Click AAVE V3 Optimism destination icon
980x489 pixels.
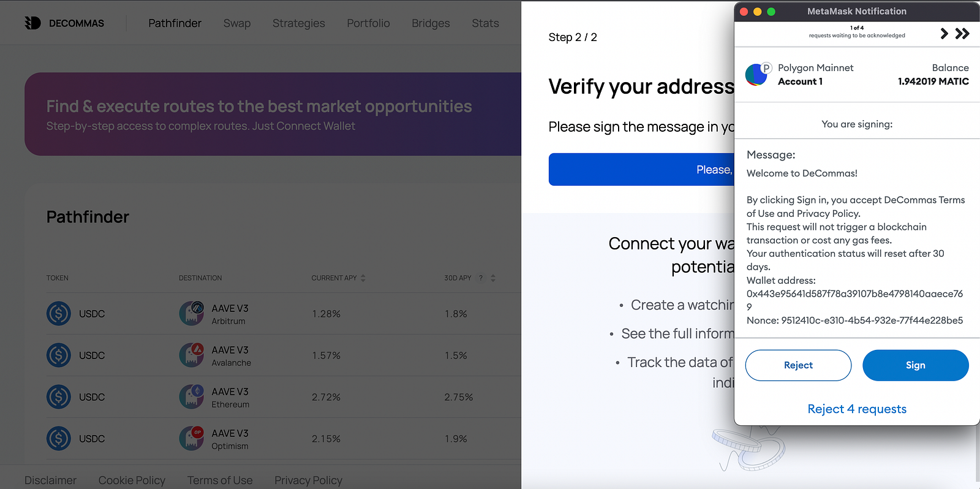click(x=192, y=438)
